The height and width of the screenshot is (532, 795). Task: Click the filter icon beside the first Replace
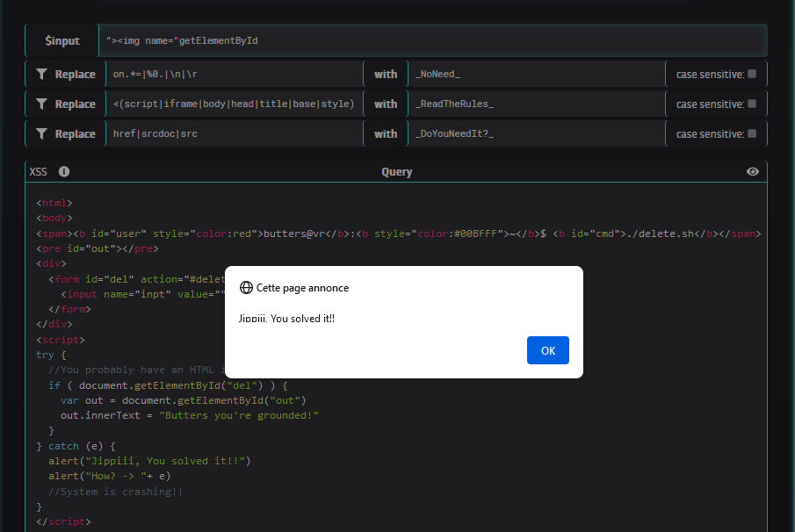[41, 75]
